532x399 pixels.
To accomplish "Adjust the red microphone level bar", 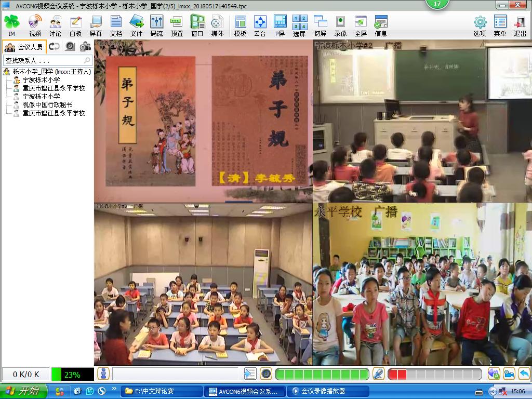I will point(435,374).
